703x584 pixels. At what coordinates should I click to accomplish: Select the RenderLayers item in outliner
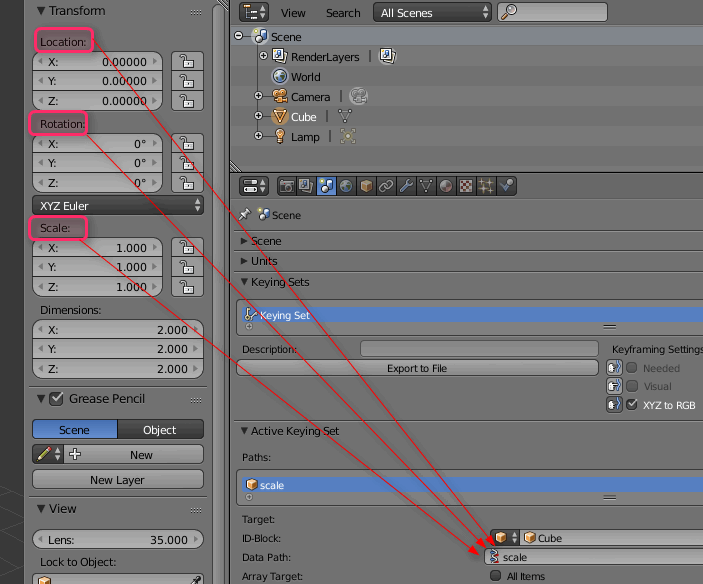click(325, 57)
